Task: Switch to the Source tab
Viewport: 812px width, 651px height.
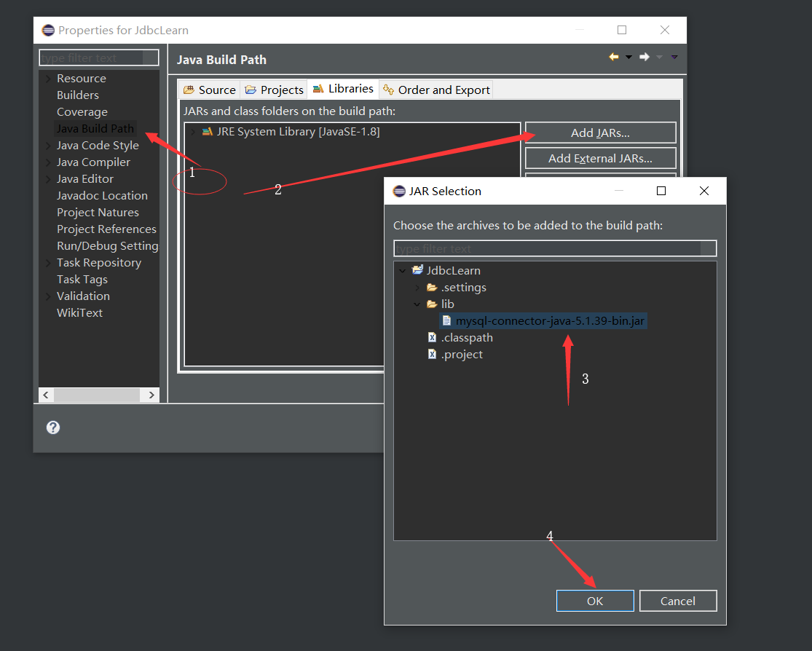Action: pyautogui.click(x=210, y=90)
